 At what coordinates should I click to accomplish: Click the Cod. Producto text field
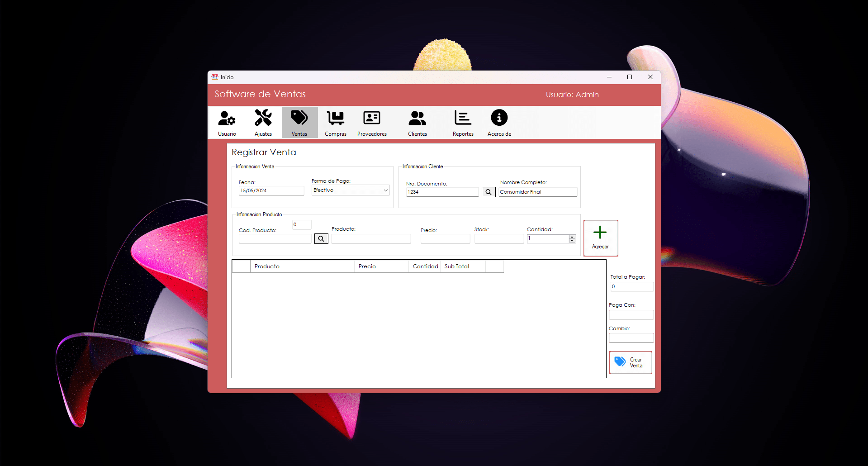click(x=275, y=239)
